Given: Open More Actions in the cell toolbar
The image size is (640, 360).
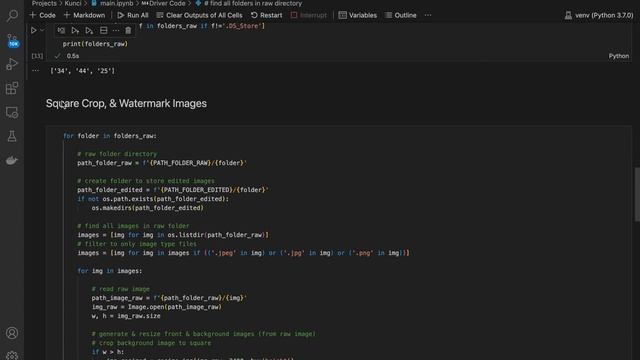Looking at the screenshot, I should [116, 30].
